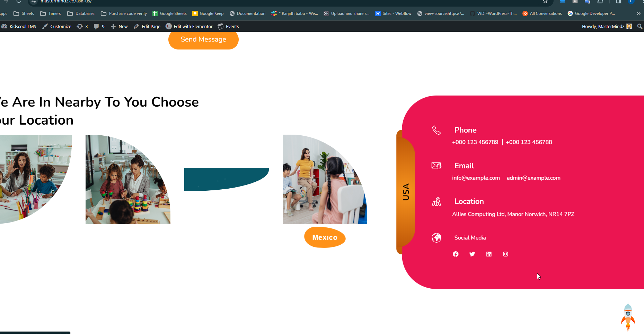Screen dimensions: 644x334
Task: Click the bookmark star in address bar
Action: pos(545,1)
